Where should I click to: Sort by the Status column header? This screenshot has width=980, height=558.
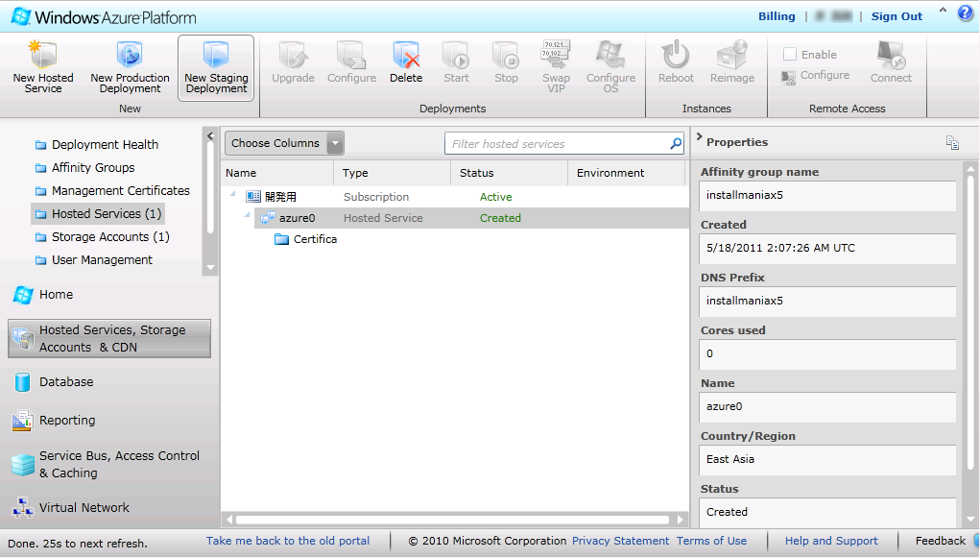pyautogui.click(x=510, y=173)
